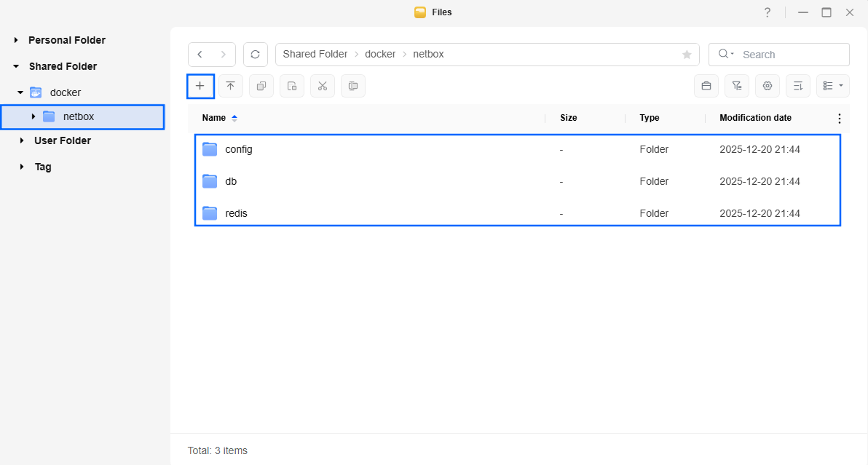This screenshot has height=465, width=868.
Task: Refresh the current folder listing
Action: click(x=255, y=55)
